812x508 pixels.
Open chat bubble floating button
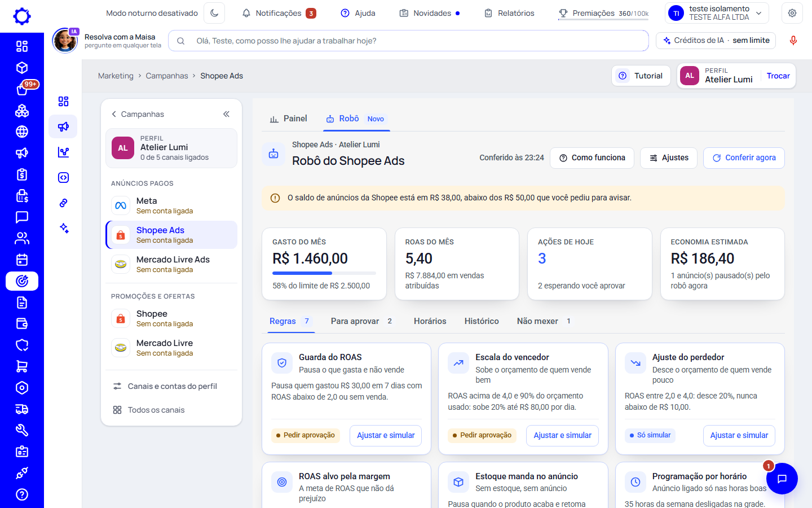pyautogui.click(x=782, y=479)
